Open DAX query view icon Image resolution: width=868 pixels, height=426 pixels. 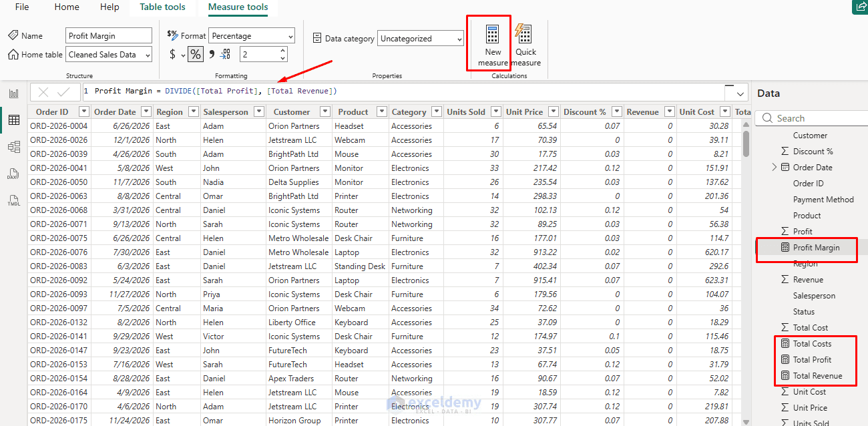click(13, 174)
